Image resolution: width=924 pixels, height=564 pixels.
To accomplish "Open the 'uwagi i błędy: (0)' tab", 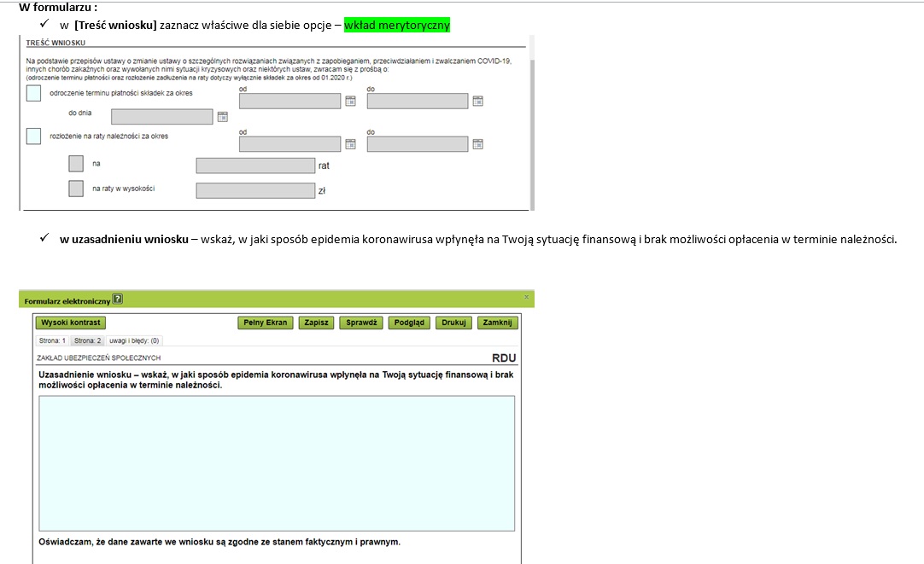I will [x=134, y=340].
